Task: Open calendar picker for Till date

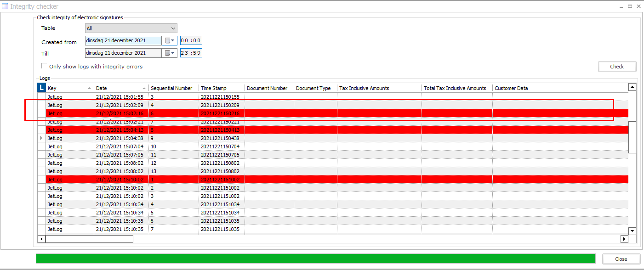Action: 170,53
